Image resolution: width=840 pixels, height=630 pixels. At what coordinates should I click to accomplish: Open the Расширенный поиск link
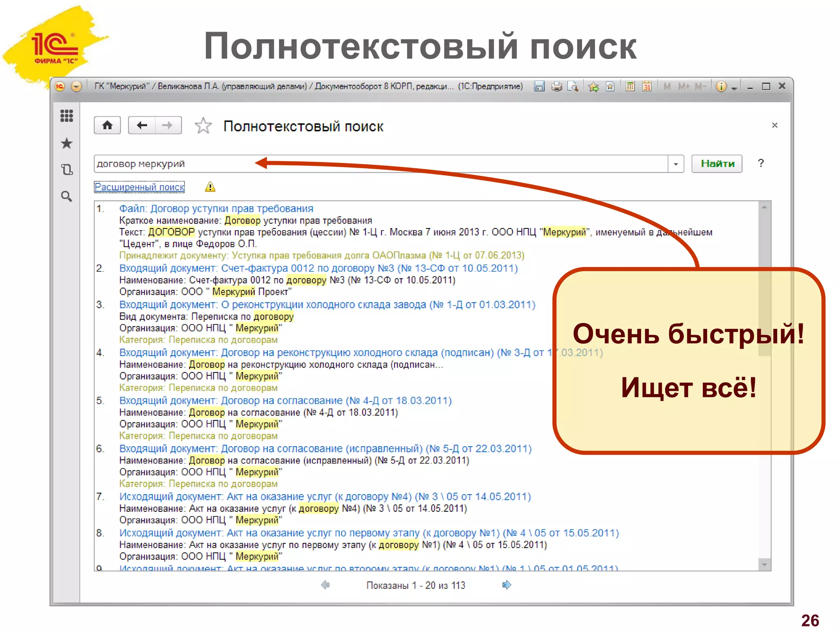[x=139, y=187]
